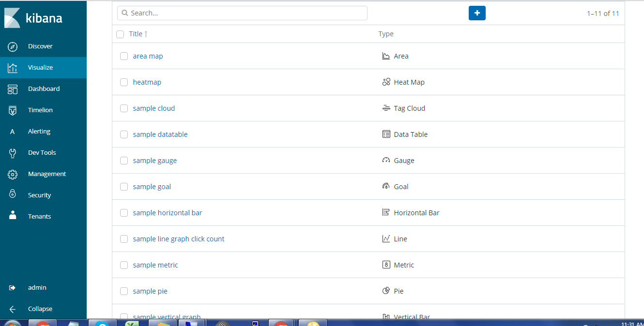Click the Management gear icon

(13, 174)
